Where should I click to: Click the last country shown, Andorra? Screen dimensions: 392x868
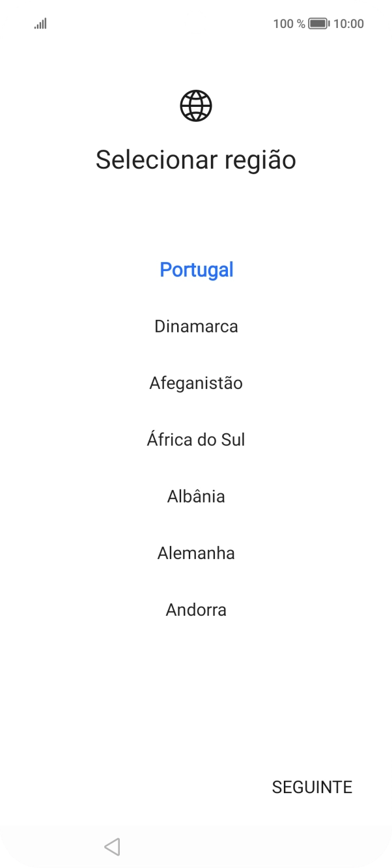pos(196,609)
